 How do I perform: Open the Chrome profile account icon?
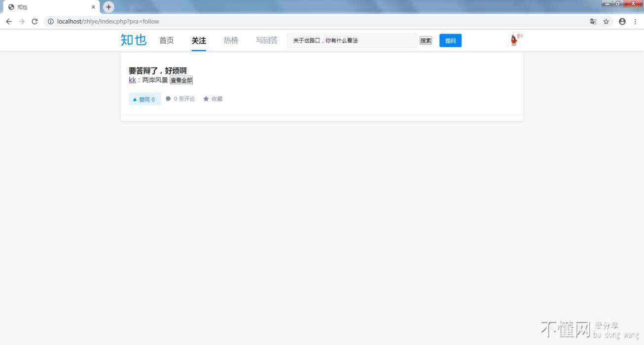[x=622, y=21]
